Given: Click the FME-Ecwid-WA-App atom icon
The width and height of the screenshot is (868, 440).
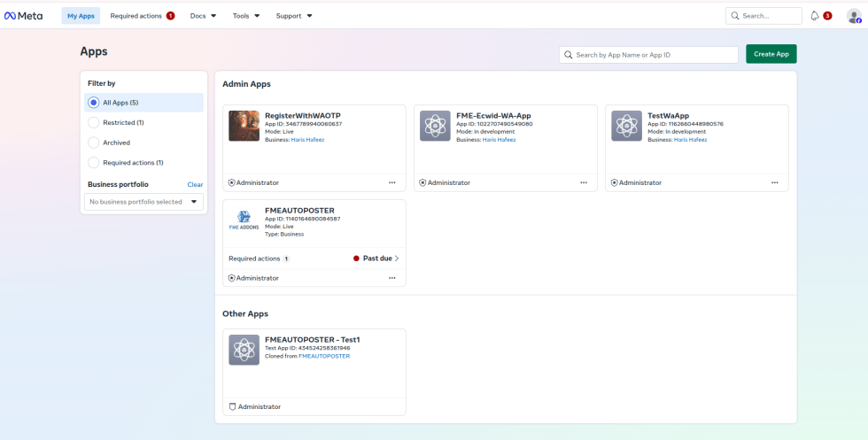Looking at the screenshot, I should [x=435, y=126].
